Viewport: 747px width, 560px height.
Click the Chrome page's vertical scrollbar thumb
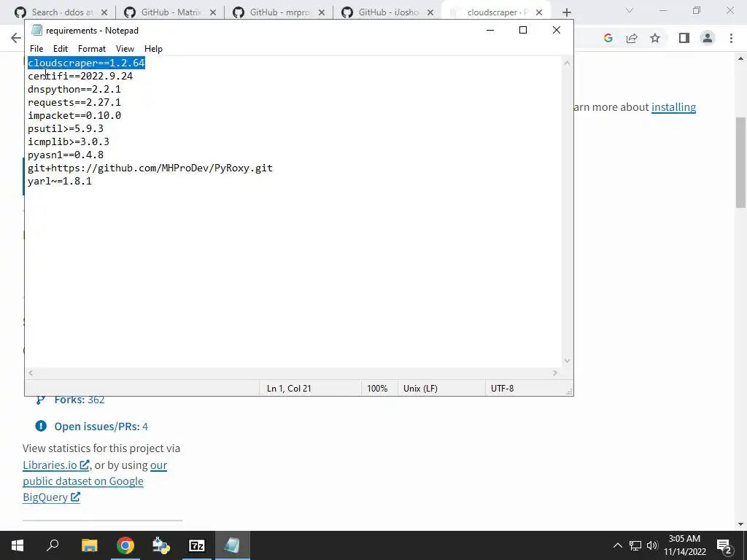(x=740, y=162)
